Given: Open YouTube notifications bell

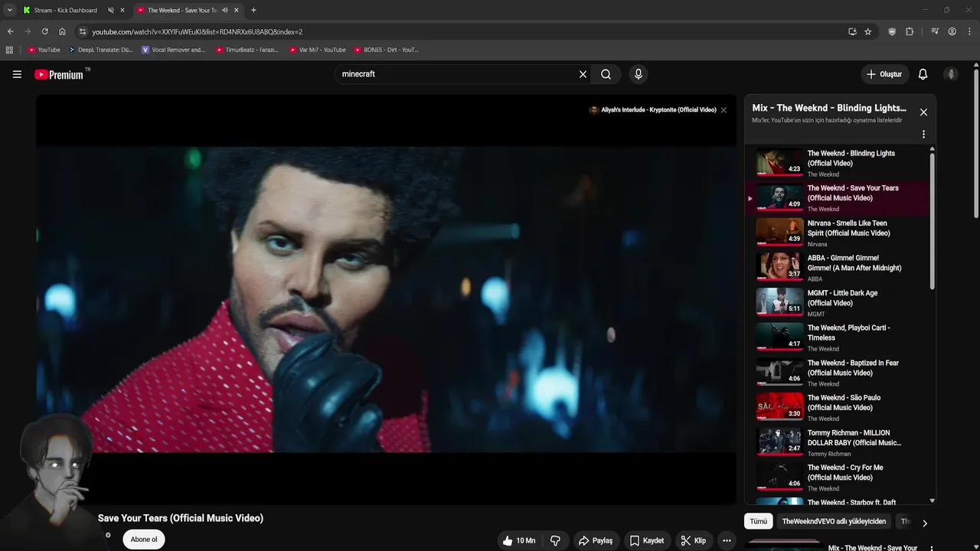Looking at the screenshot, I should (923, 74).
